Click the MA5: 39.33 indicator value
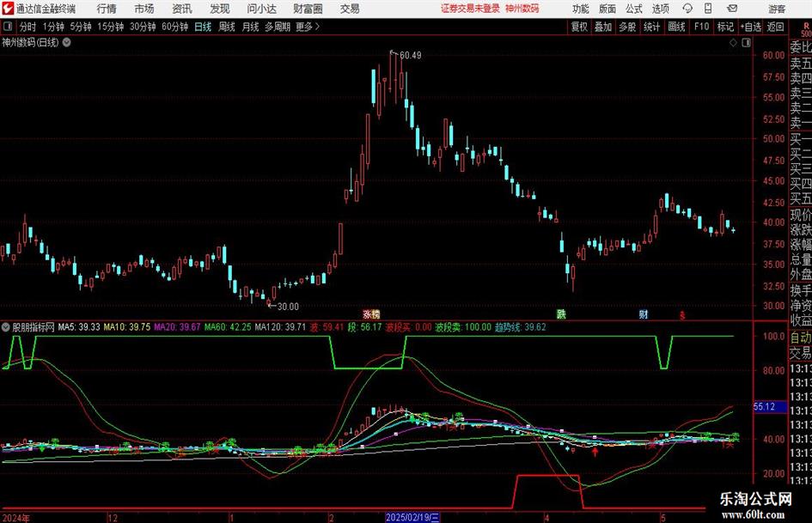The width and height of the screenshot is (812, 523). [x=79, y=327]
